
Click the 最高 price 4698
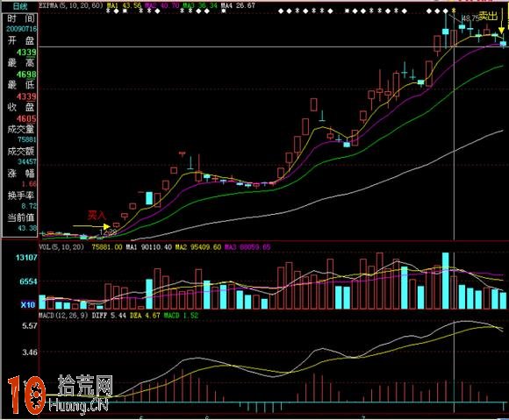pyautogui.click(x=26, y=75)
